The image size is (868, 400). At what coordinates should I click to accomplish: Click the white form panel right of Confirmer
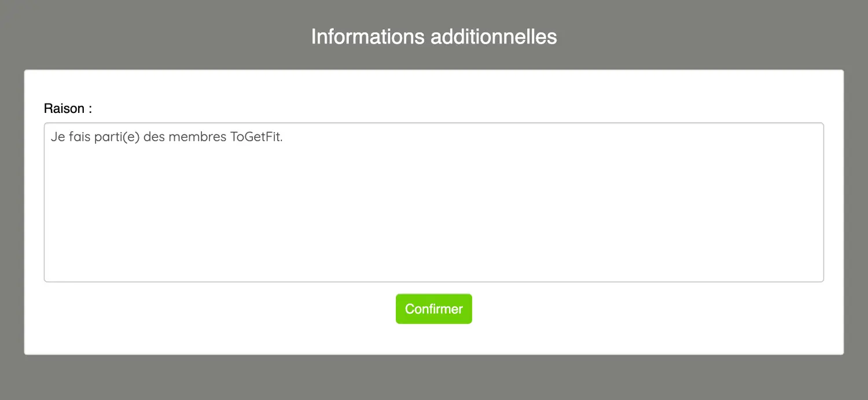(x=648, y=310)
